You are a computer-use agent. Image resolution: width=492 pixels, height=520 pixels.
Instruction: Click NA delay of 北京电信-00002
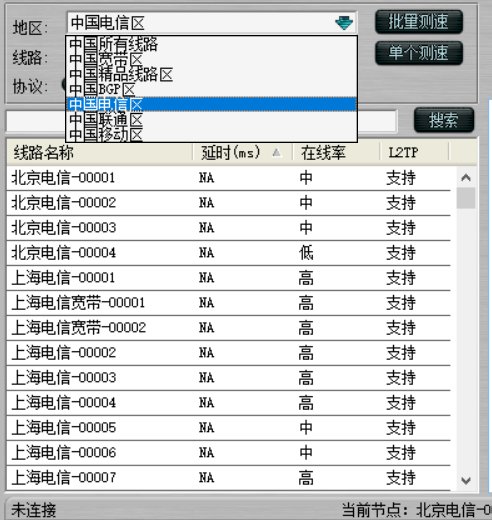[x=206, y=203]
